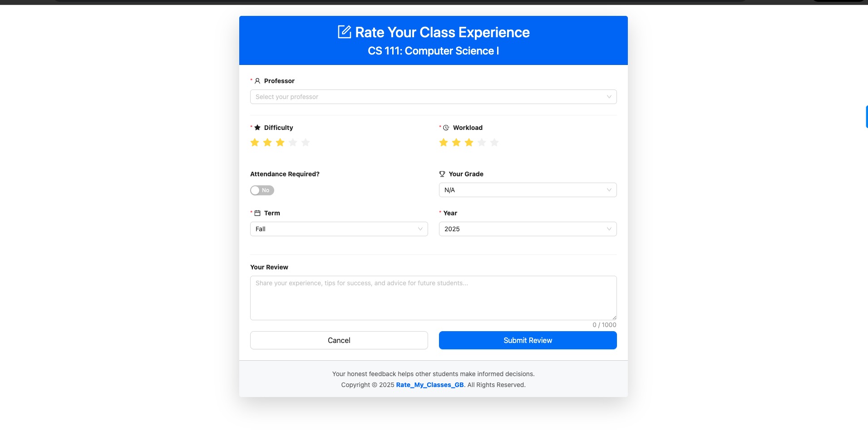Click into the Your Review text area
This screenshot has height=442, width=868.
click(x=433, y=298)
